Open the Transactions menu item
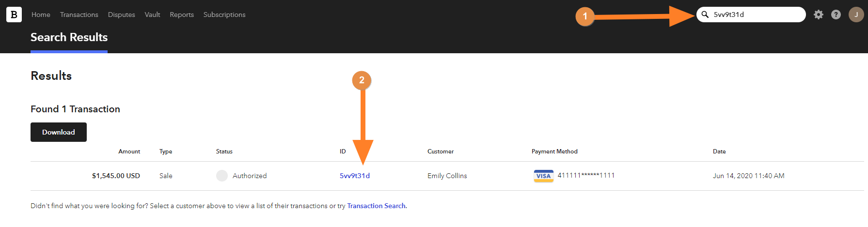The width and height of the screenshot is (868, 227). [x=79, y=15]
